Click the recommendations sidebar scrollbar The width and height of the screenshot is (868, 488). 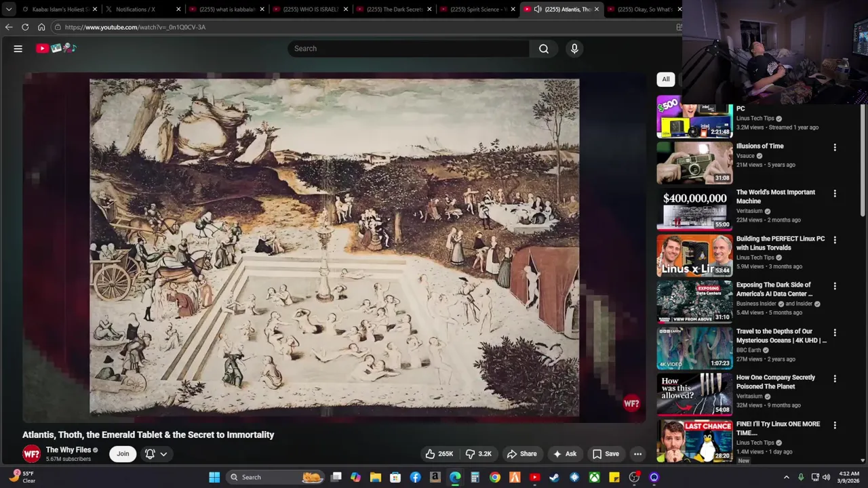[863, 161]
